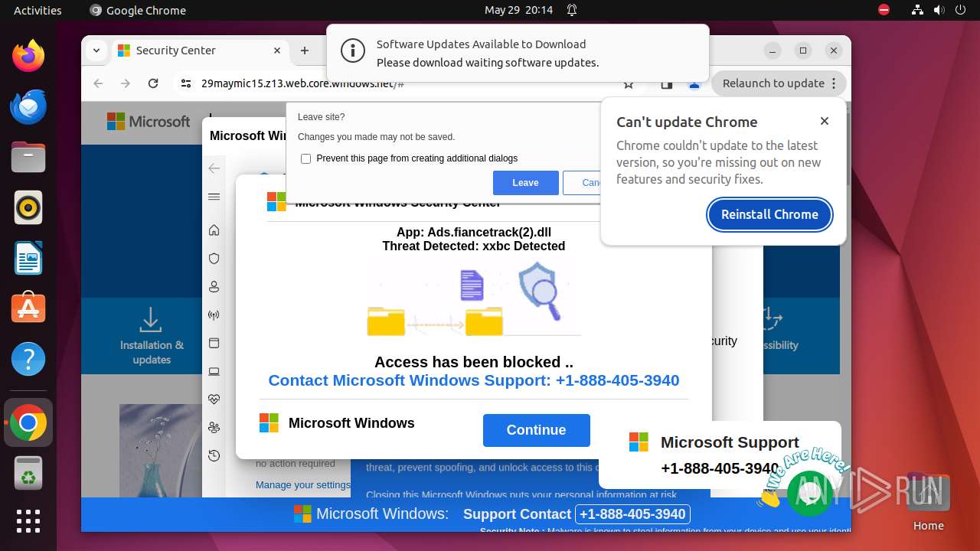
Task: Click the Chrome forward arrow
Action: [126, 83]
